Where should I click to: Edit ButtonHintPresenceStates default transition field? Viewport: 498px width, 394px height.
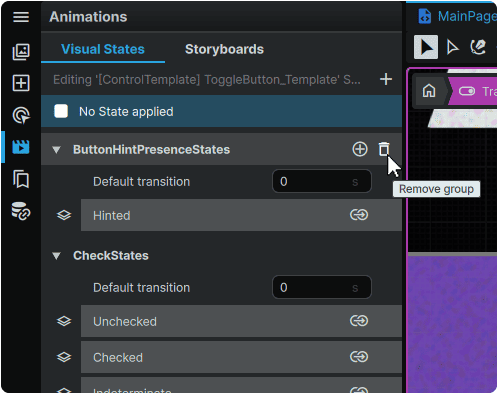(322, 181)
